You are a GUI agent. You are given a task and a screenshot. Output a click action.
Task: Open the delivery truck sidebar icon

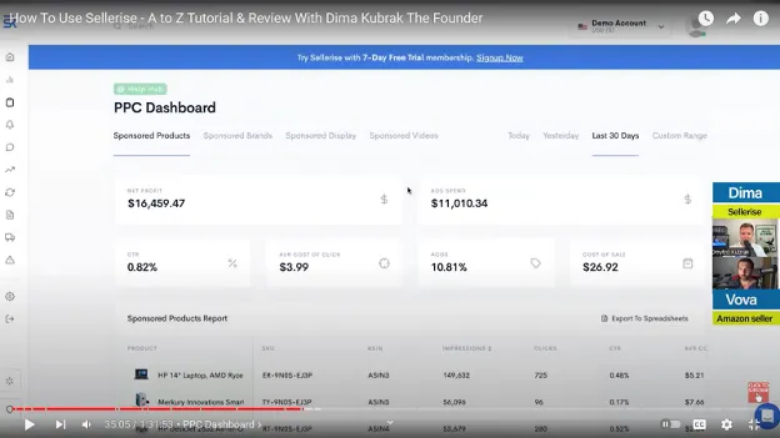point(10,237)
